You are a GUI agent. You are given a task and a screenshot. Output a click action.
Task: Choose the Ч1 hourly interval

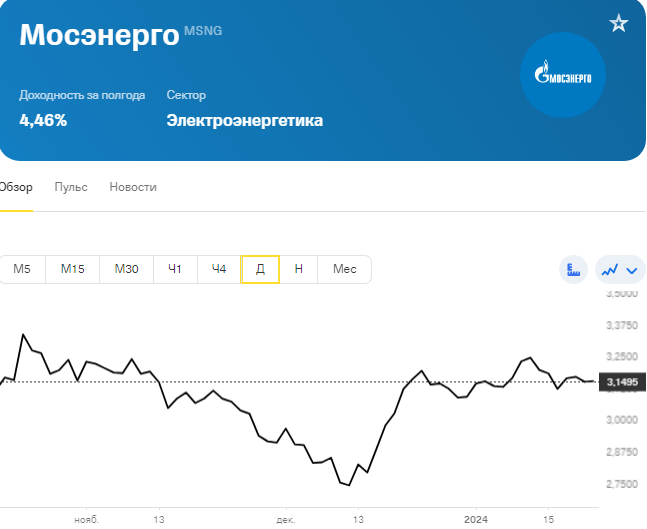coord(175,269)
